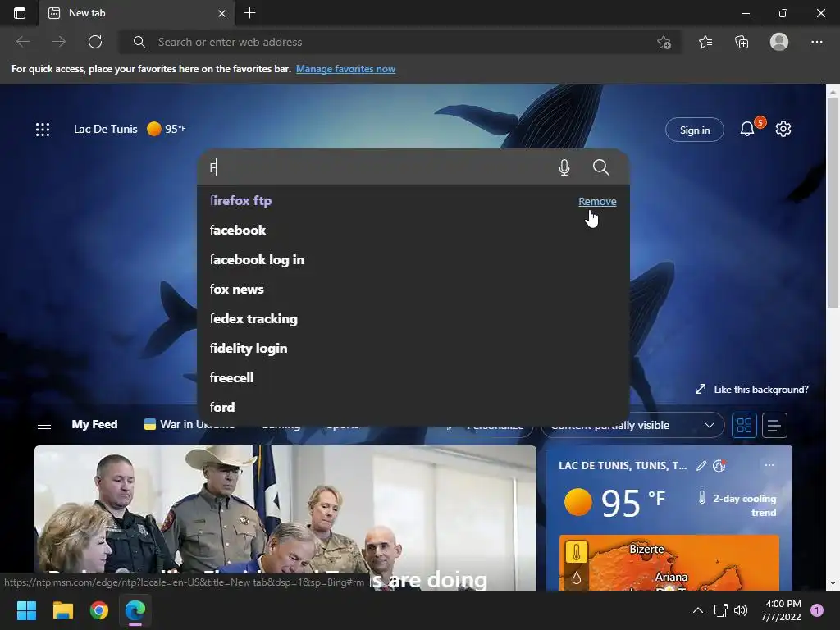Switch feed to grid view
This screenshot has height=630, width=840.
pos(744,426)
